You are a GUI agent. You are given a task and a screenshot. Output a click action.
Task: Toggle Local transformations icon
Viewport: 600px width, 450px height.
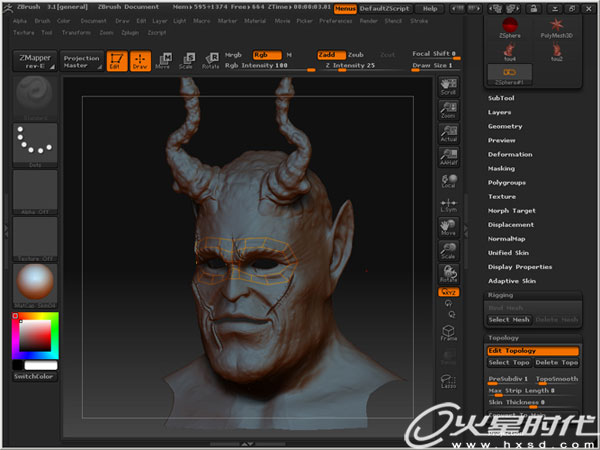point(448,181)
